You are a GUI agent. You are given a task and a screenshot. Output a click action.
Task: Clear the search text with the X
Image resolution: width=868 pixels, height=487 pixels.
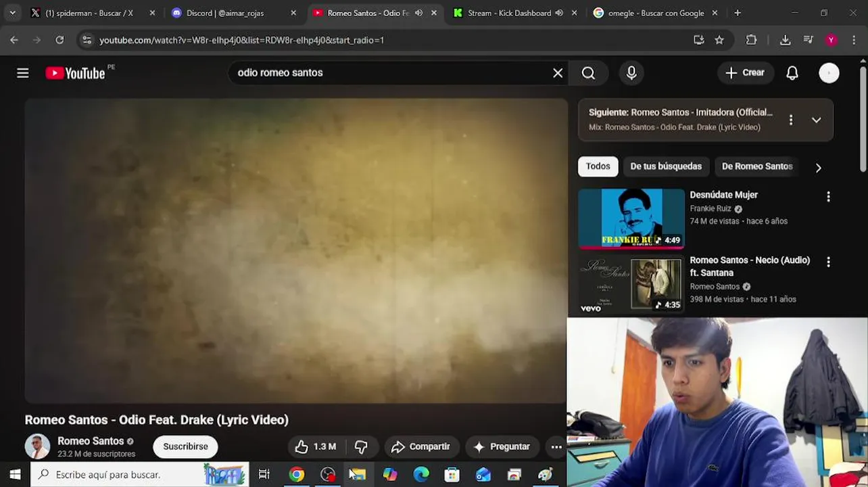pyautogui.click(x=558, y=73)
